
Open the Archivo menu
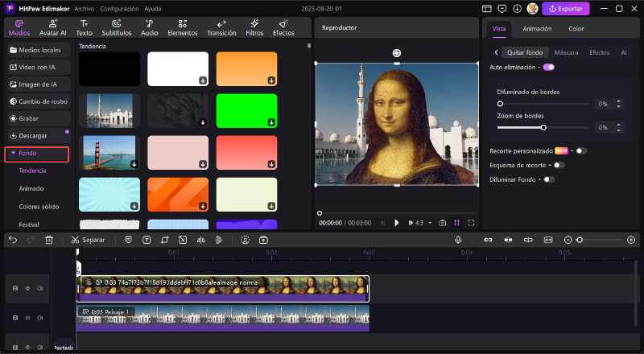(x=85, y=9)
